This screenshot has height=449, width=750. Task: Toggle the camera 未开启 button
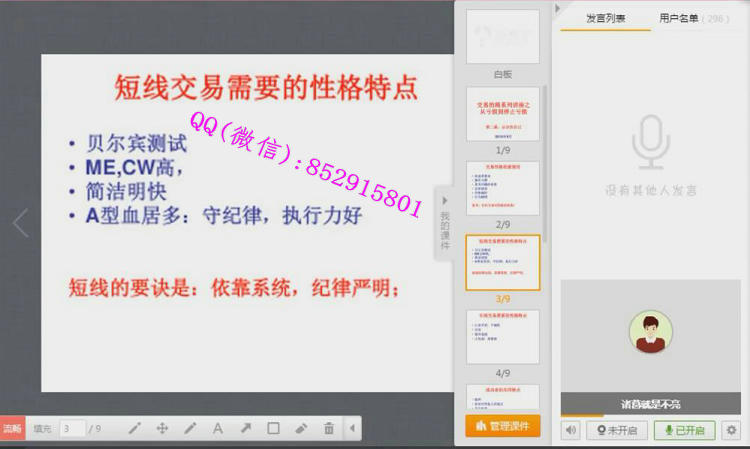(x=617, y=430)
